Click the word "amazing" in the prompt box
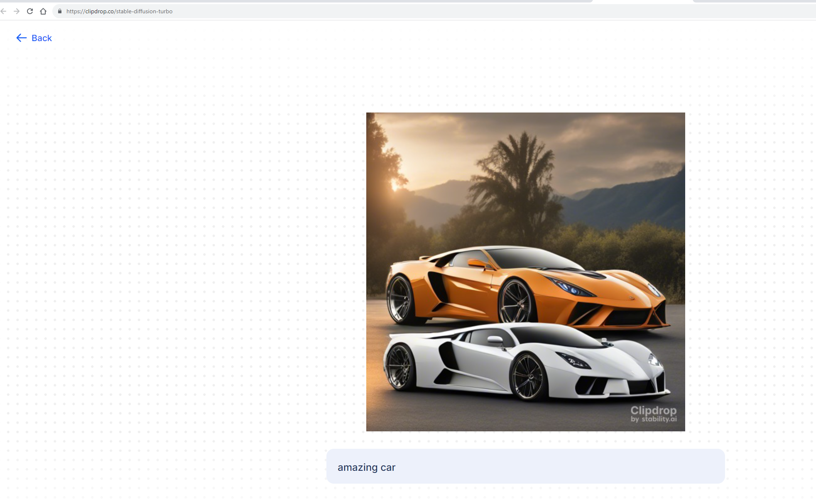The width and height of the screenshot is (816, 504). (x=357, y=467)
